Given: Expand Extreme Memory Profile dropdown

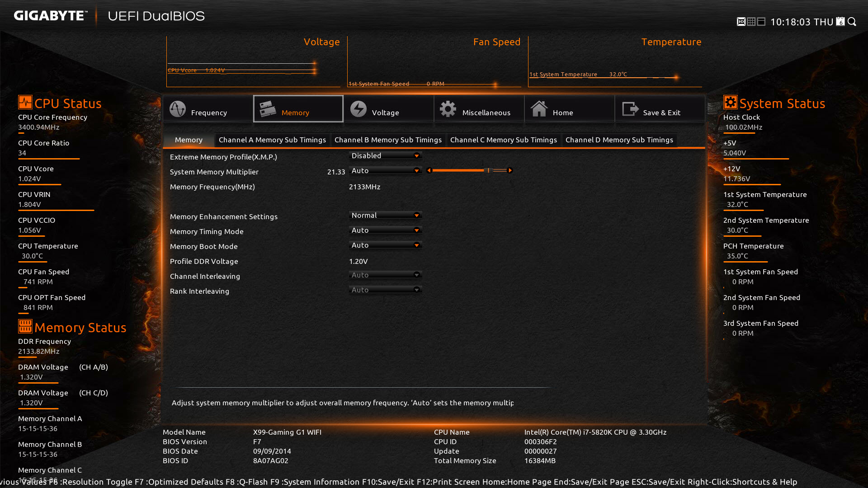Looking at the screenshot, I should [x=386, y=156].
